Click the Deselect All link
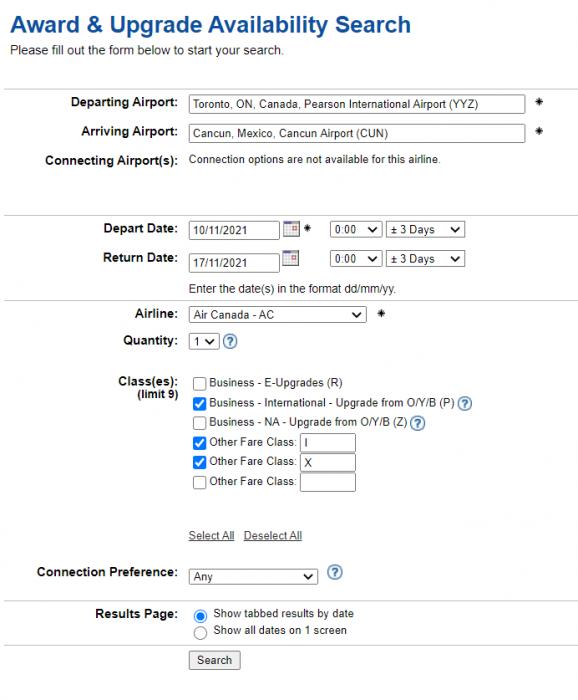The height and width of the screenshot is (700, 578). point(273,535)
